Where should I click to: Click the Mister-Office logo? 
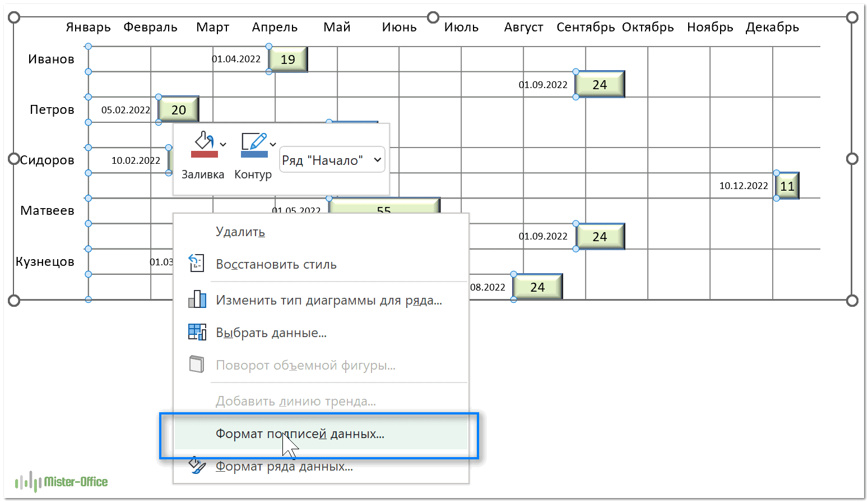(x=62, y=482)
